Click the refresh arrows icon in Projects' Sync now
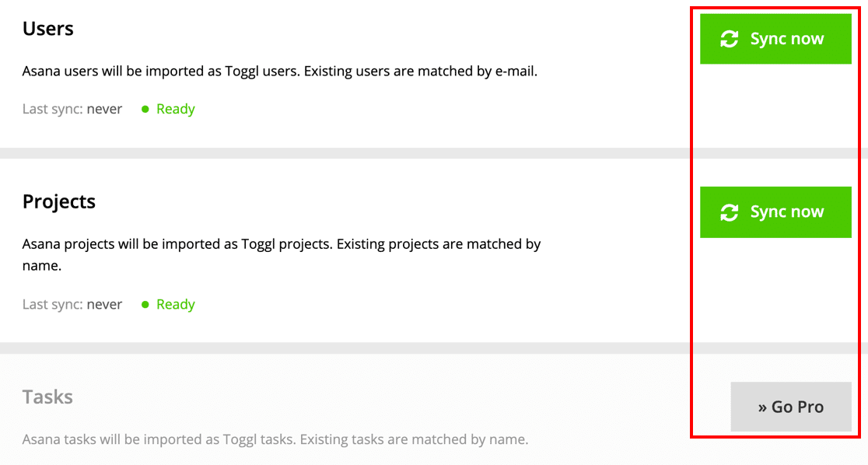 (729, 212)
